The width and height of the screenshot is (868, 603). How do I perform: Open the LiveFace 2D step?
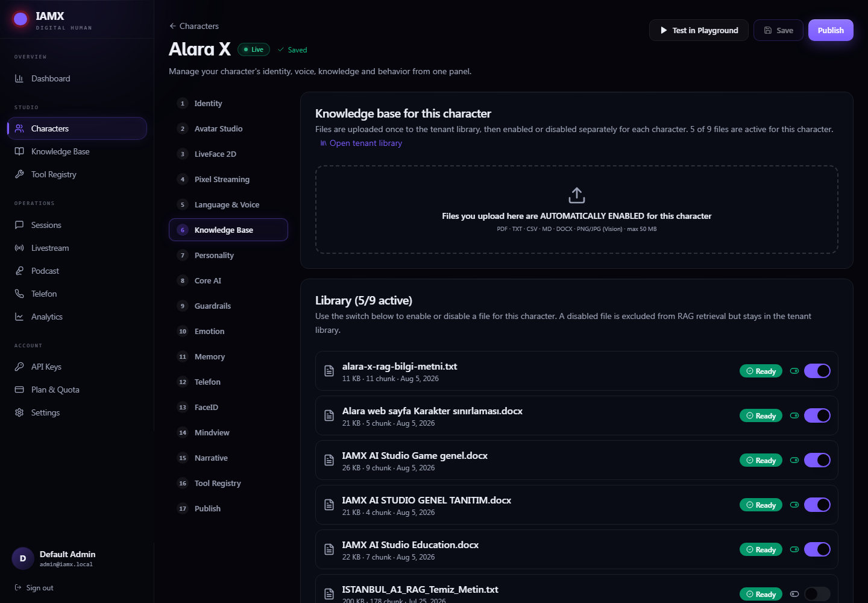[228, 154]
